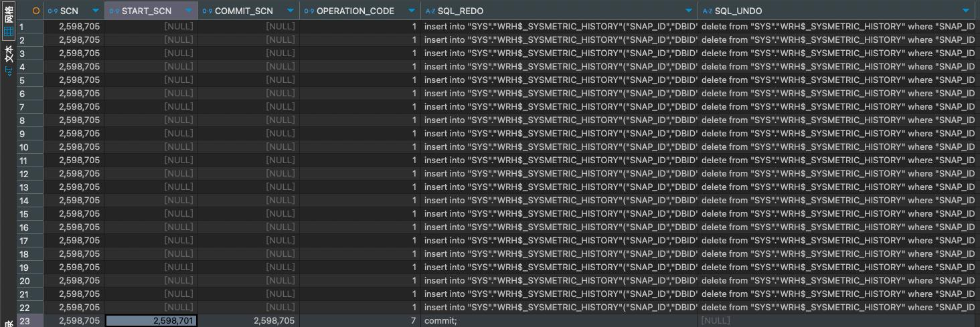
Task: Click the COMMIT_SCN [NULL] cell in row 10
Action: 248,147
